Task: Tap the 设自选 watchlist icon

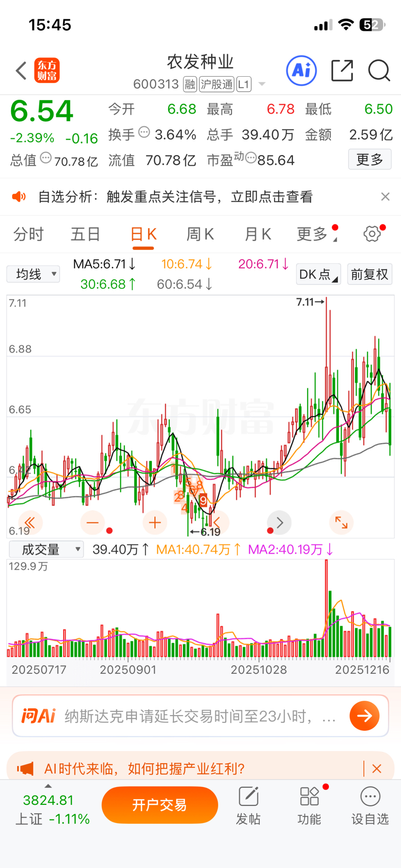Action: 370,806
